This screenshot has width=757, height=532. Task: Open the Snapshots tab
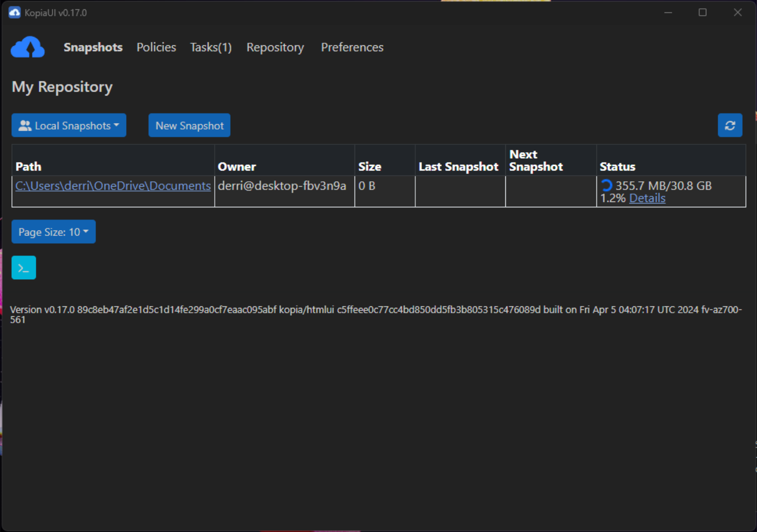click(93, 47)
